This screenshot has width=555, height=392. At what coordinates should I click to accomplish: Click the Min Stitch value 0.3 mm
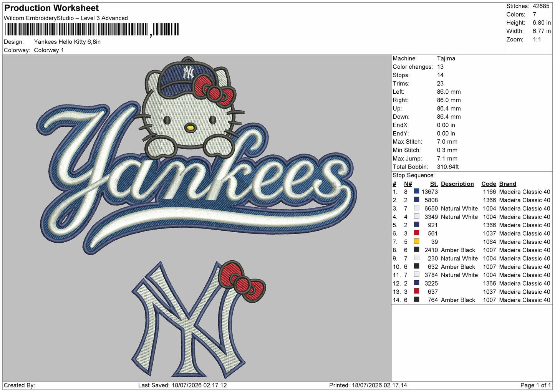coord(447,150)
